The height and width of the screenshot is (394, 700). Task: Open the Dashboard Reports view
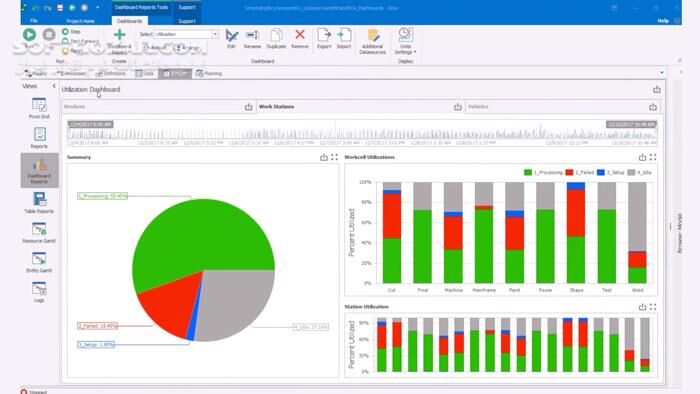click(39, 170)
